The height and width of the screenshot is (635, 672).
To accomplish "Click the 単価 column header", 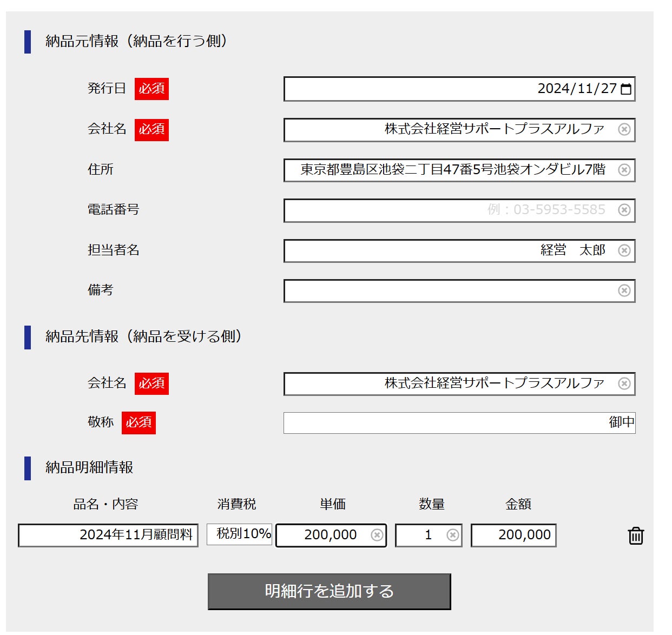I will [x=332, y=504].
